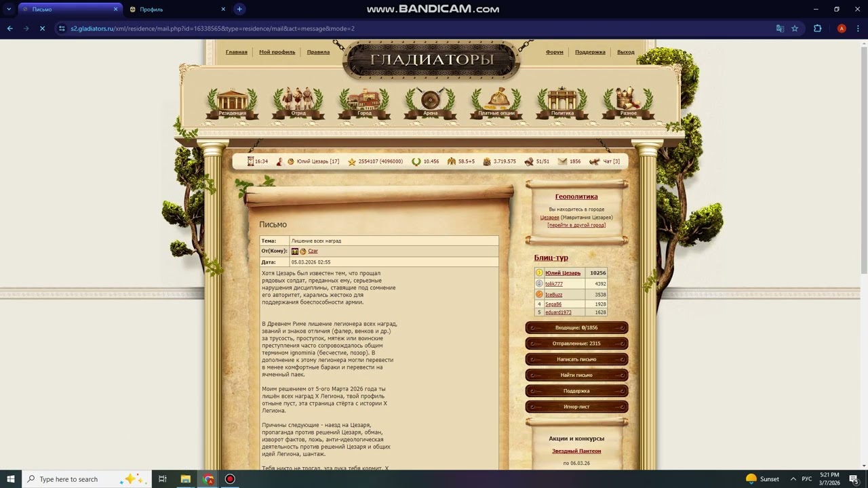Viewport: 868px width, 488px height.
Task: Open Платные опции bell icon
Action: [x=496, y=103]
